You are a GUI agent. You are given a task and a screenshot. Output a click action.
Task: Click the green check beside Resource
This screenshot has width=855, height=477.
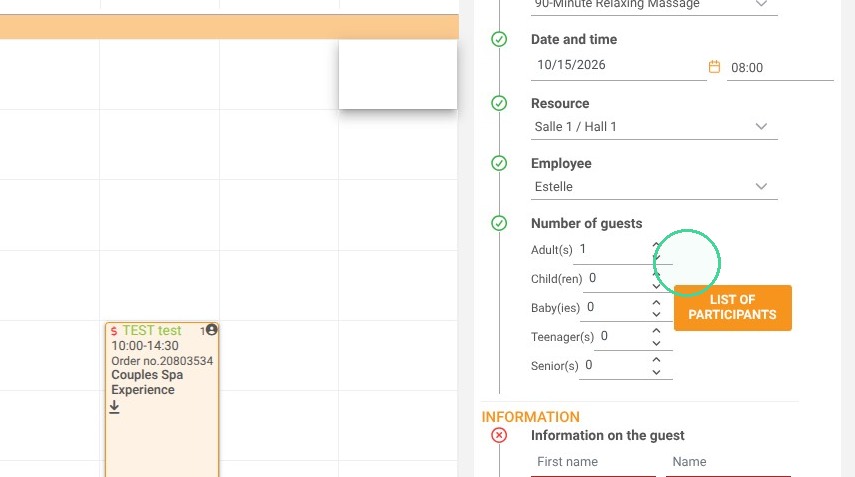pyautogui.click(x=499, y=103)
